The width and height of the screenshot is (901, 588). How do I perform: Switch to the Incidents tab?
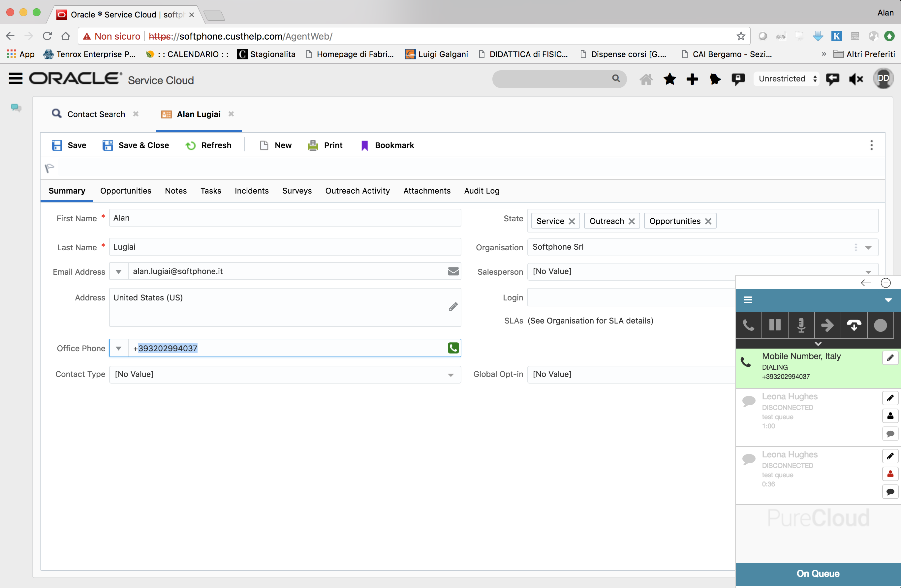(251, 191)
